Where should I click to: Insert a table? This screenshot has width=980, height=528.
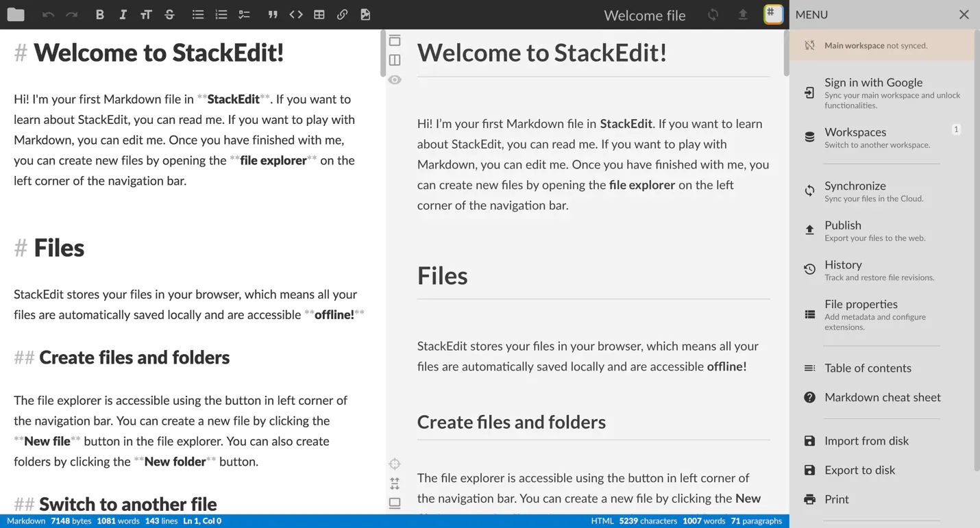[319, 14]
